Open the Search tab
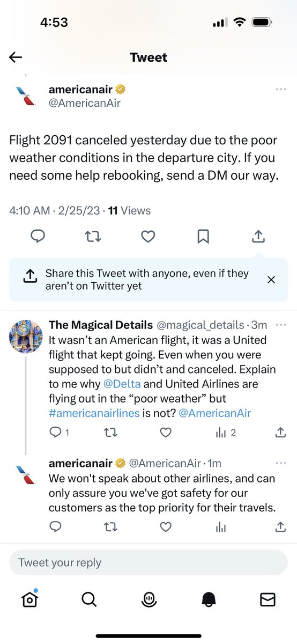 coord(90,599)
